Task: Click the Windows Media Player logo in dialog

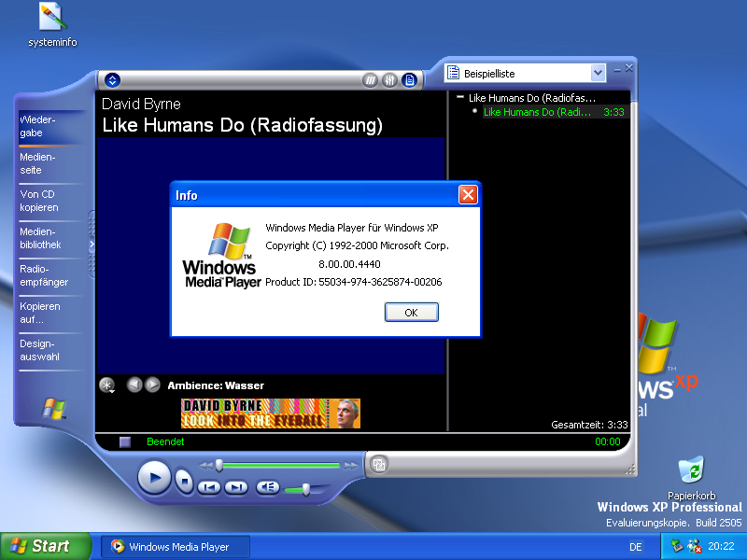Action: [x=221, y=255]
